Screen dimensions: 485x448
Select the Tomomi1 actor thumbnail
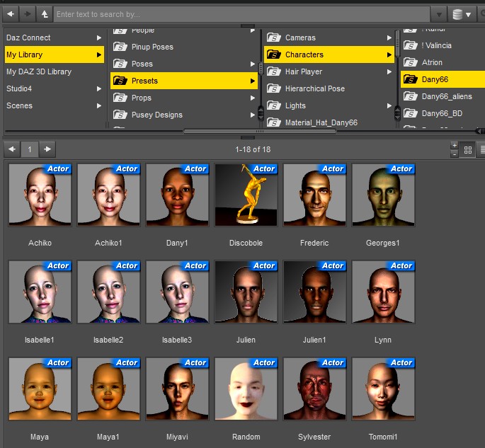(x=383, y=389)
